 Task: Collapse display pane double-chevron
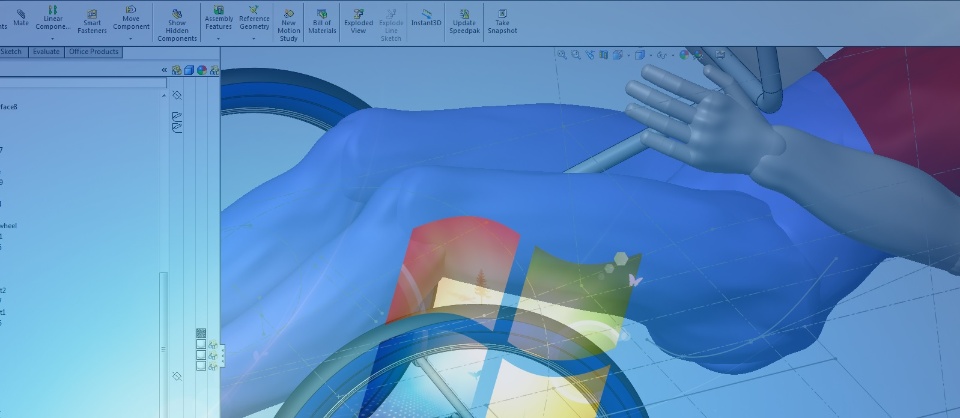click(x=164, y=70)
